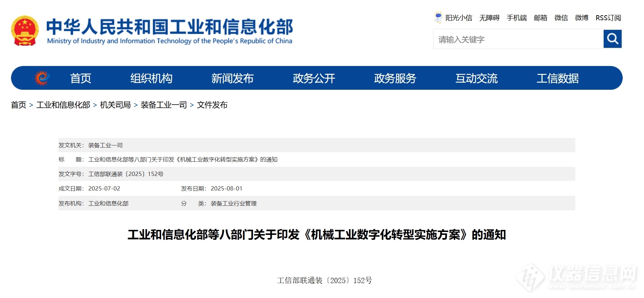This screenshot has height=298, width=644.
Task: Click the 阳光小信 robot mascot icon
Action: 439,17
